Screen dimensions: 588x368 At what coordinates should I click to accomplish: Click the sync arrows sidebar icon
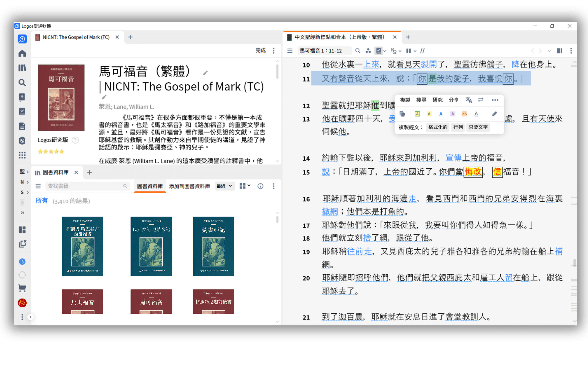tap(22, 275)
